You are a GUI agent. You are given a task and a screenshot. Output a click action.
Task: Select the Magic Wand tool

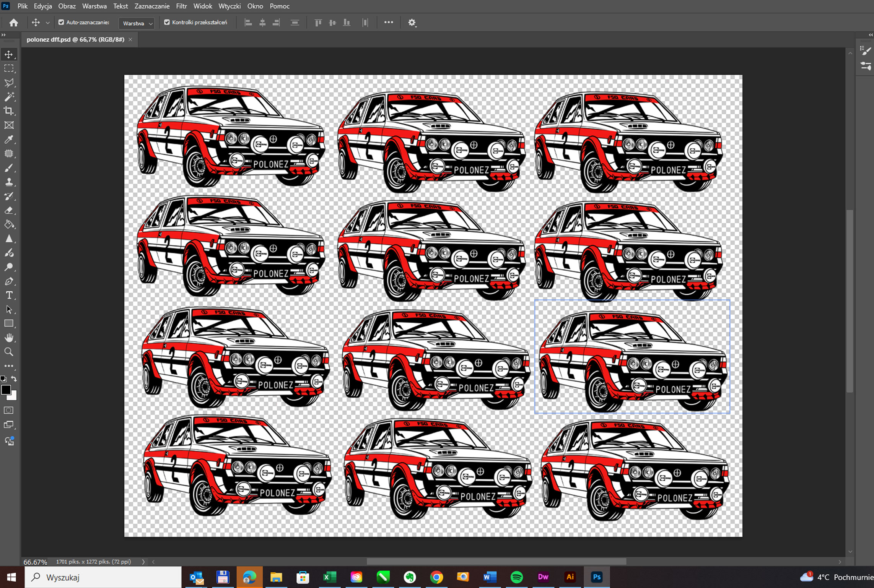point(9,97)
